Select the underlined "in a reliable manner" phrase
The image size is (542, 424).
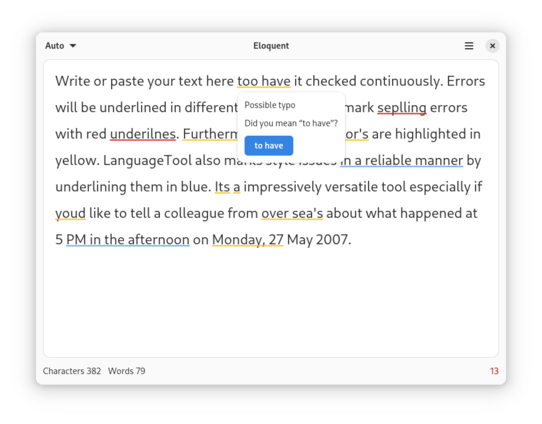pyautogui.click(x=401, y=160)
